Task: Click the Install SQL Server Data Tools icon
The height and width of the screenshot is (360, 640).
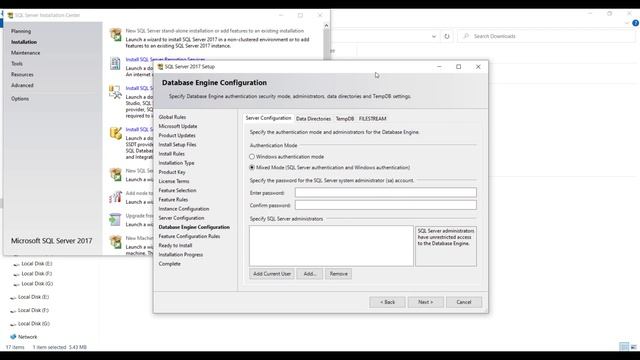Action: coord(116,133)
